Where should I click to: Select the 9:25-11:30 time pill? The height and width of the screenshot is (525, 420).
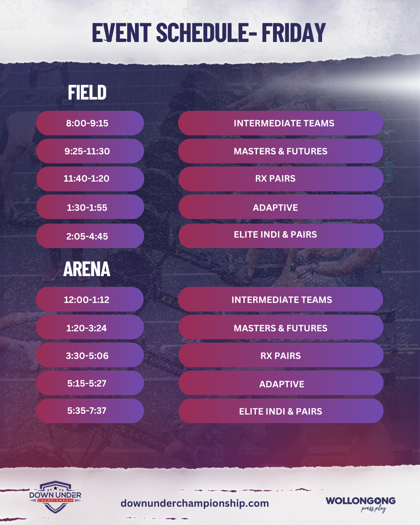90,151
